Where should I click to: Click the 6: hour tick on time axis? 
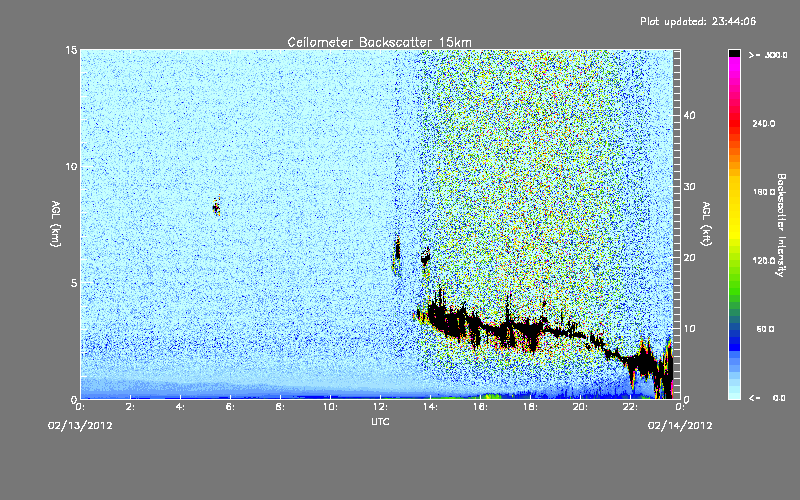(230, 407)
